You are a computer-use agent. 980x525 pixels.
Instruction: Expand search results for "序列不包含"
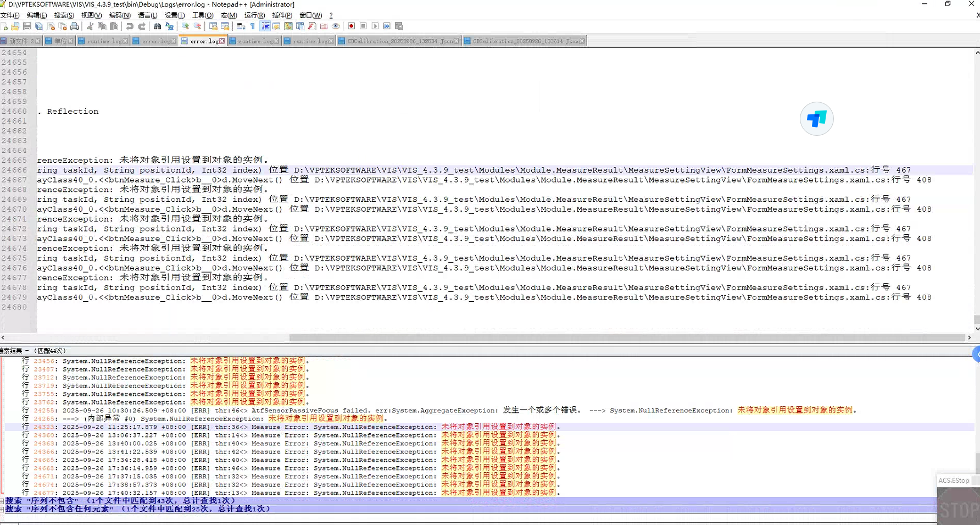[x=2, y=501]
